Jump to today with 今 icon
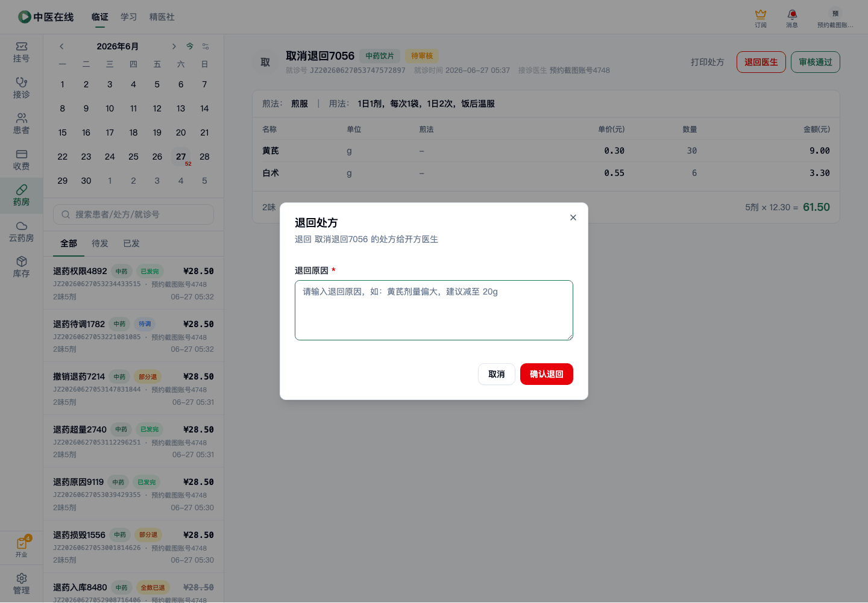Image resolution: width=868 pixels, height=603 pixels. click(x=190, y=46)
